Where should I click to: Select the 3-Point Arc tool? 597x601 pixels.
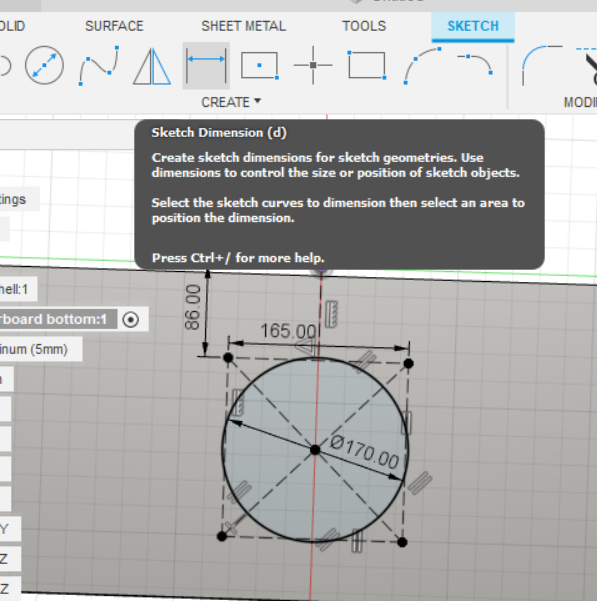(423, 66)
